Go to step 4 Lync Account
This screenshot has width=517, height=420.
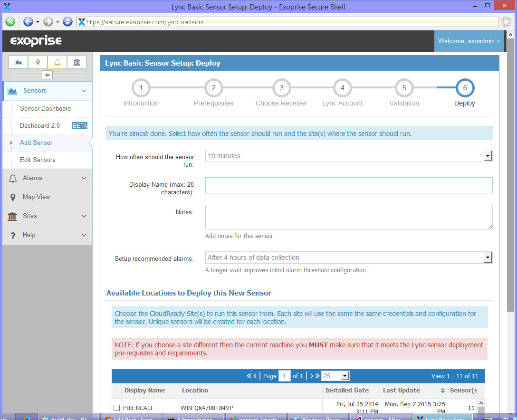pyautogui.click(x=342, y=88)
